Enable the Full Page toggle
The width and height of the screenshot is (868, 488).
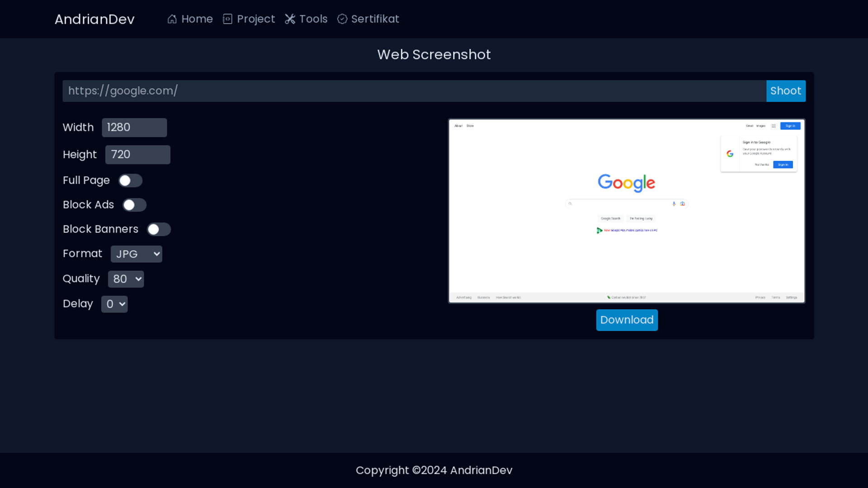(130, 181)
